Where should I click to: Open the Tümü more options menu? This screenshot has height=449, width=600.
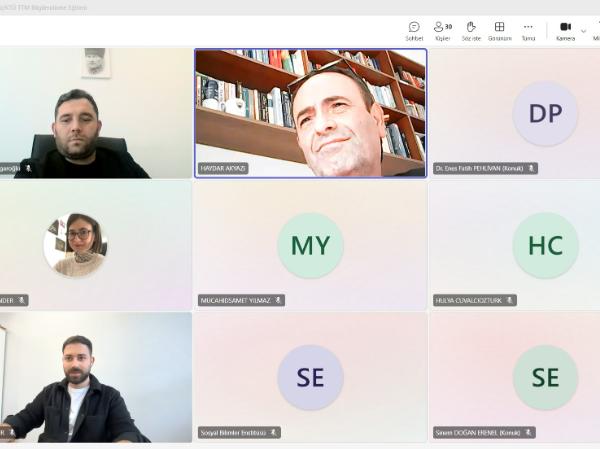point(528,30)
